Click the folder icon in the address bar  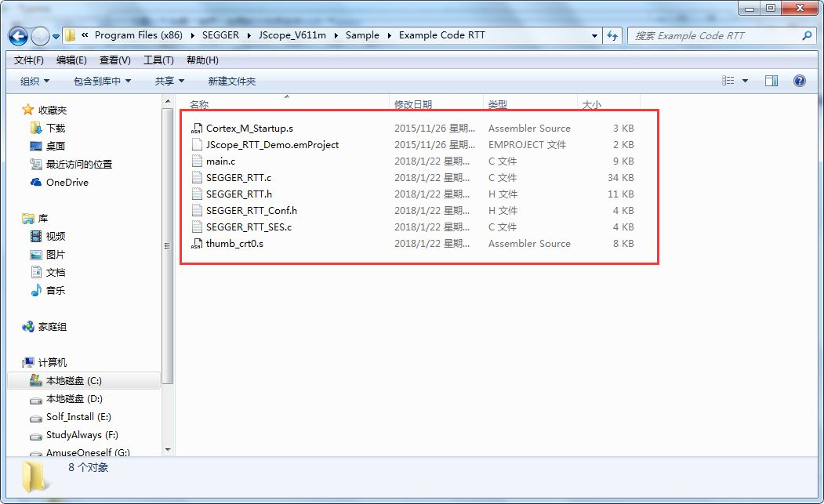69,35
